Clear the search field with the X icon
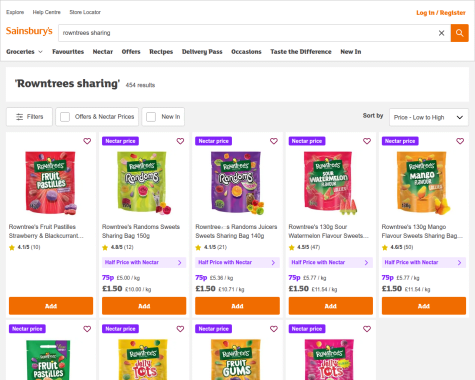The width and height of the screenshot is (475, 380). (x=441, y=33)
